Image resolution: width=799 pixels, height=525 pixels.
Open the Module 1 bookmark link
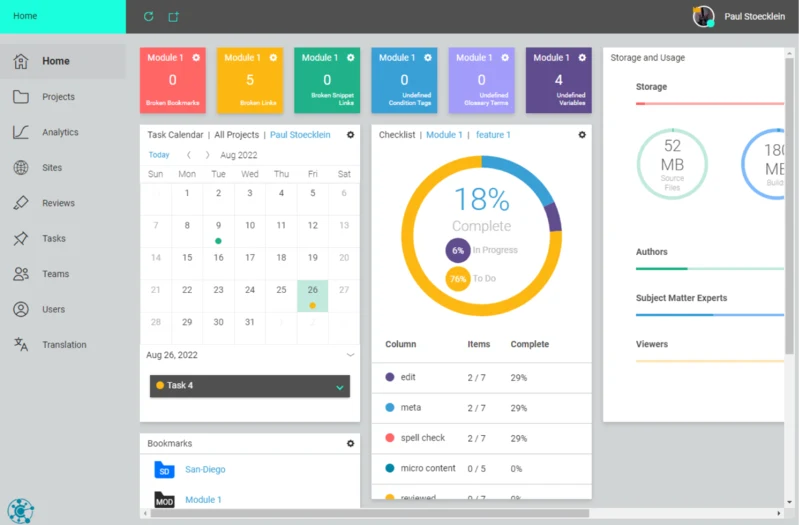coord(203,500)
